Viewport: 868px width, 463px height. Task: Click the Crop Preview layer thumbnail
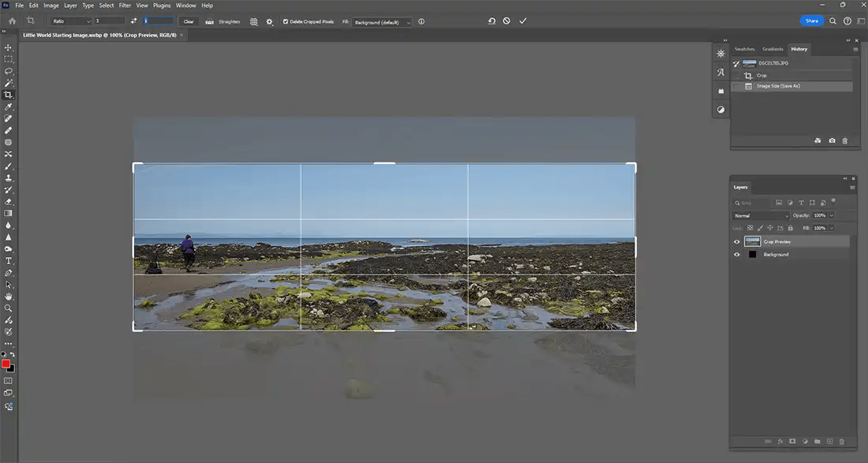coord(752,241)
